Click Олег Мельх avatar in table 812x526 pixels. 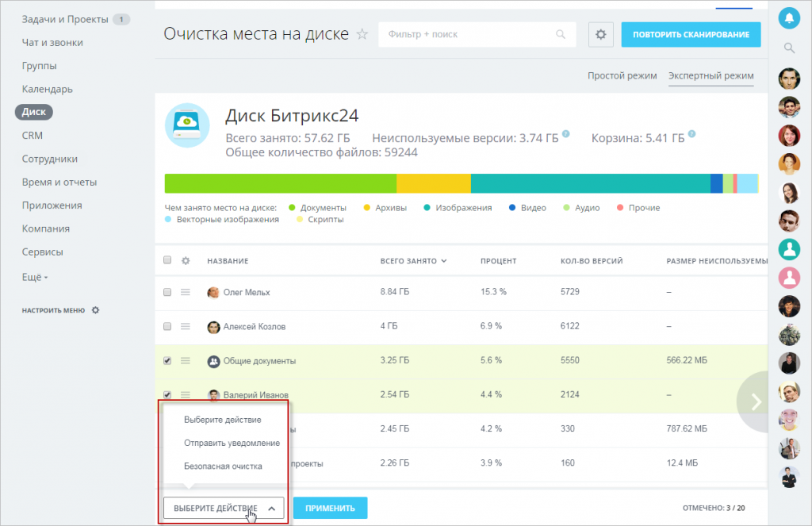point(213,293)
